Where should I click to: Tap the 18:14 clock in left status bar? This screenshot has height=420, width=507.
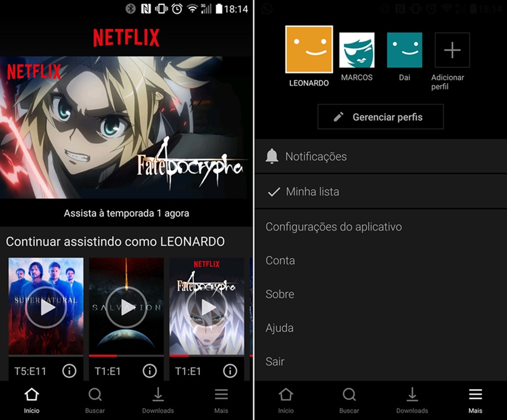click(236, 9)
